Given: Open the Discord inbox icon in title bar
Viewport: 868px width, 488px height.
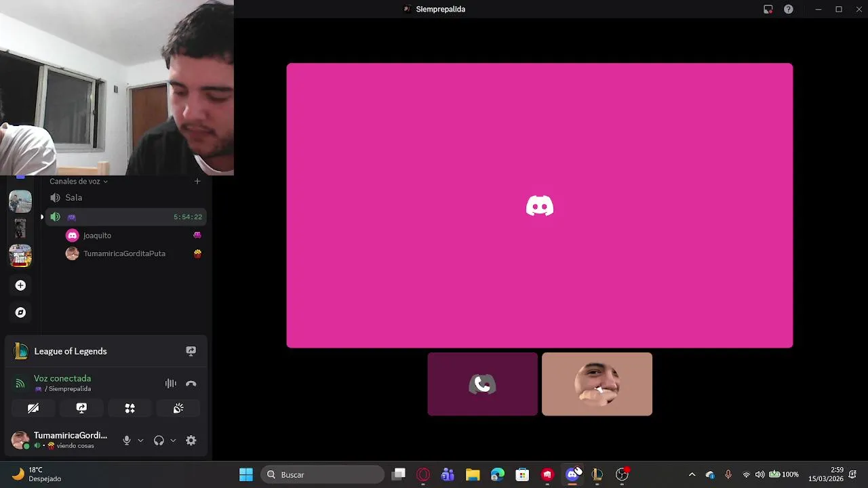Looking at the screenshot, I should pyautogui.click(x=768, y=9).
